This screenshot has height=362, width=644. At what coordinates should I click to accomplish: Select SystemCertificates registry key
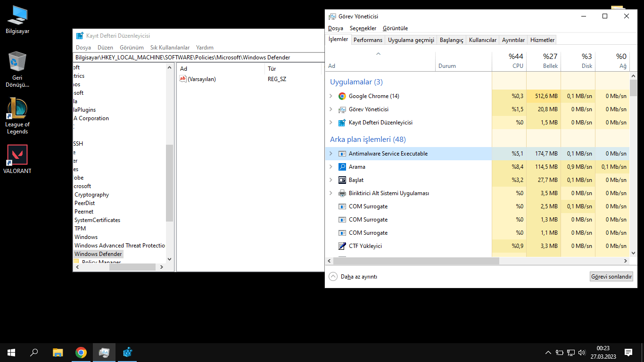click(x=97, y=220)
